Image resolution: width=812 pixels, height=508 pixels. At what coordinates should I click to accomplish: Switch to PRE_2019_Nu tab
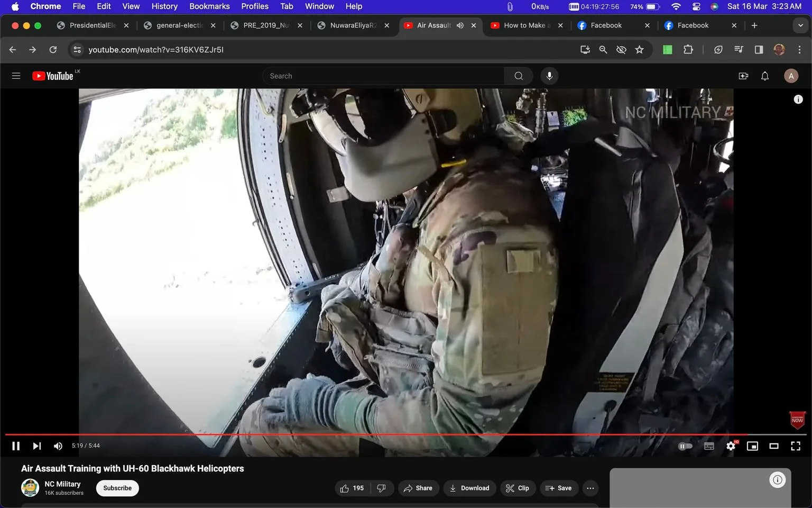266,25
